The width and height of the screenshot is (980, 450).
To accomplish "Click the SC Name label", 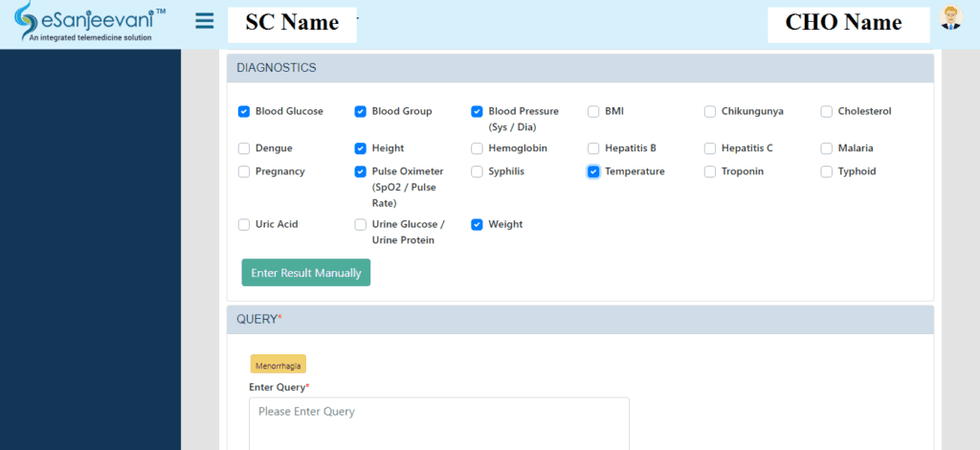I will tap(292, 23).
